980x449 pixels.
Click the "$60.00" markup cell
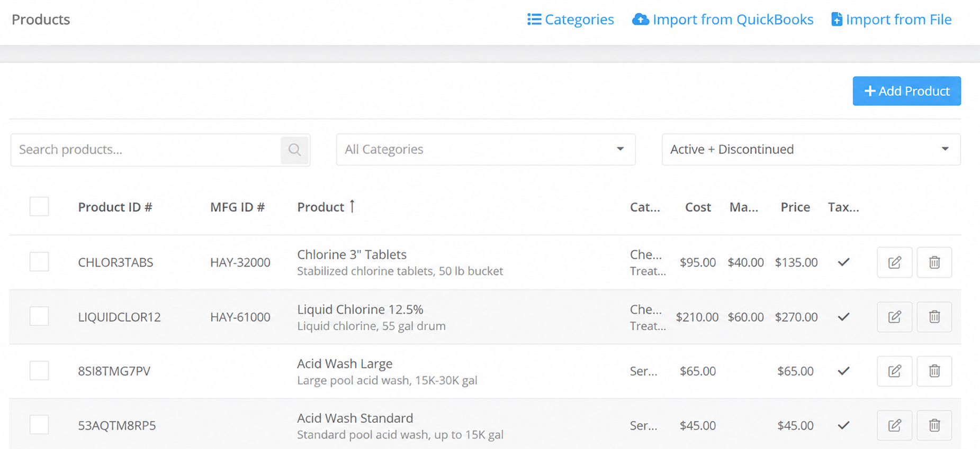pyautogui.click(x=745, y=317)
